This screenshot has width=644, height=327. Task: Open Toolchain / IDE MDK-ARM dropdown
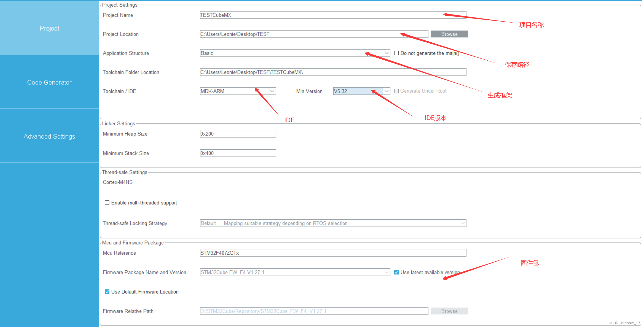(x=238, y=91)
